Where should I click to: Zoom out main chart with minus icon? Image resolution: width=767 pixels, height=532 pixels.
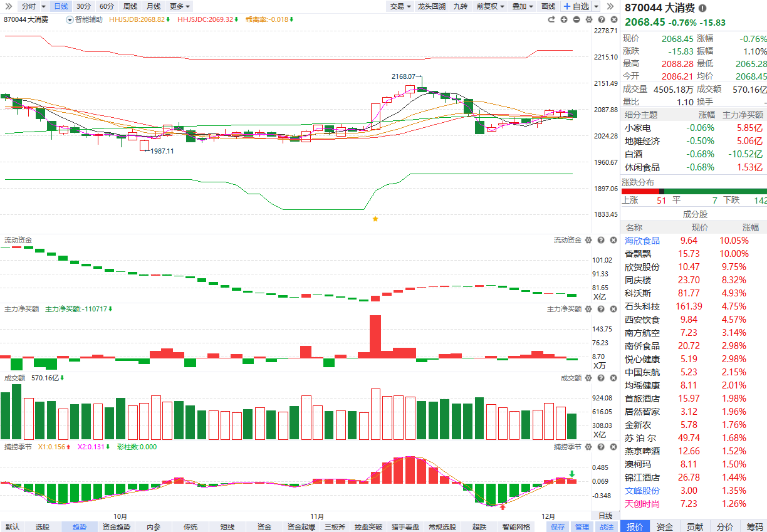point(576,19)
